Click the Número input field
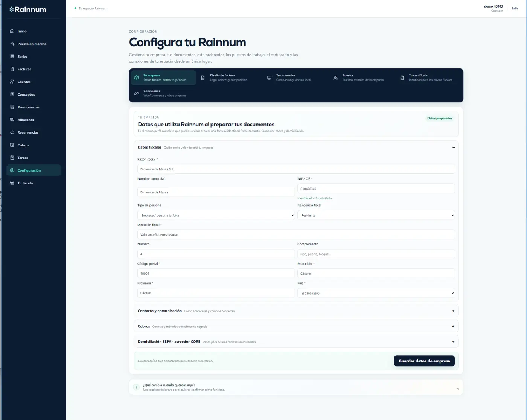This screenshot has width=527, height=420. click(216, 254)
